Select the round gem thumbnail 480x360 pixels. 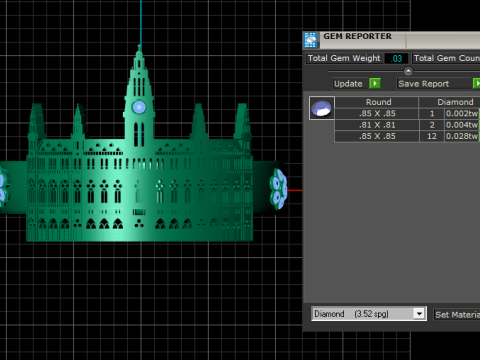(322, 108)
